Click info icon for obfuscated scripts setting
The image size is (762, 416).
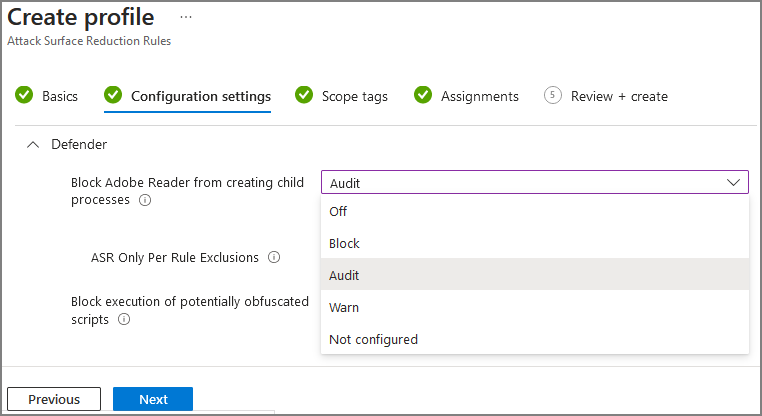[x=124, y=320]
